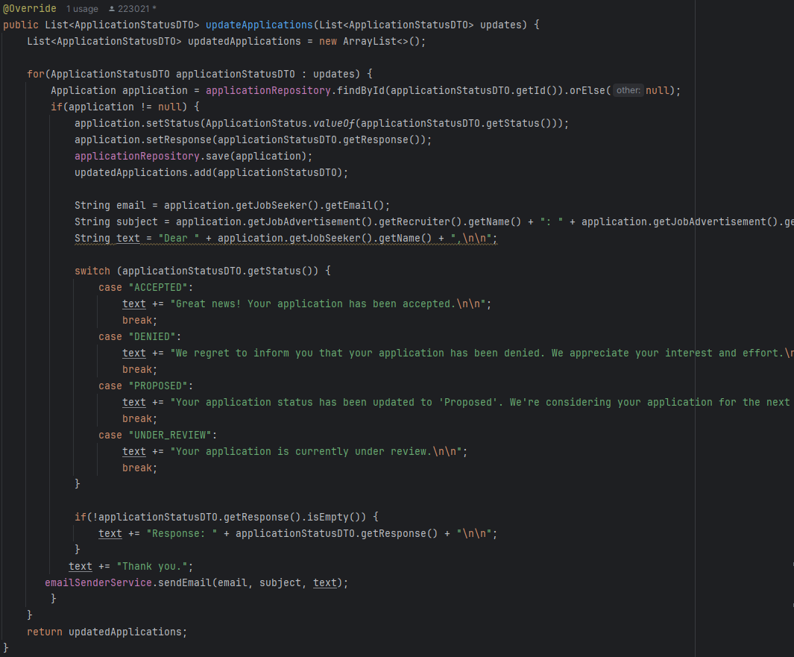Screen dimensions: 794x657
Task: Click the 'other:' parameter hint in orElse
Action: click(627, 90)
